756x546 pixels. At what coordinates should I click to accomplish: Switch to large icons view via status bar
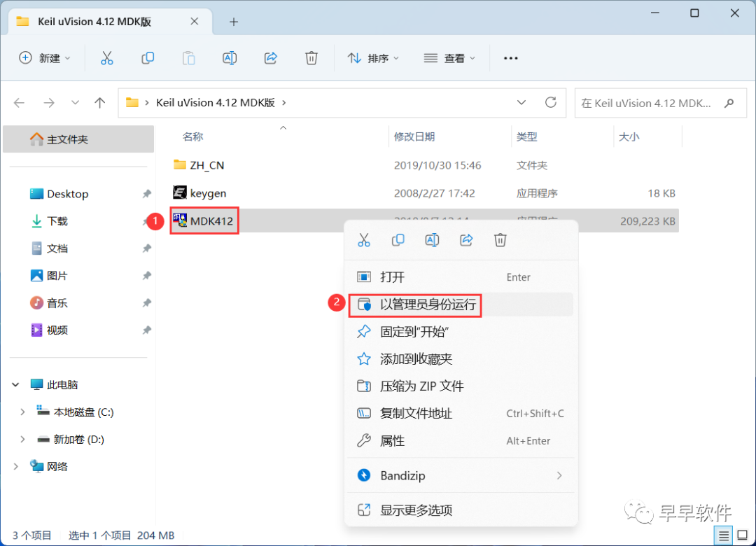[x=743, y=535]
